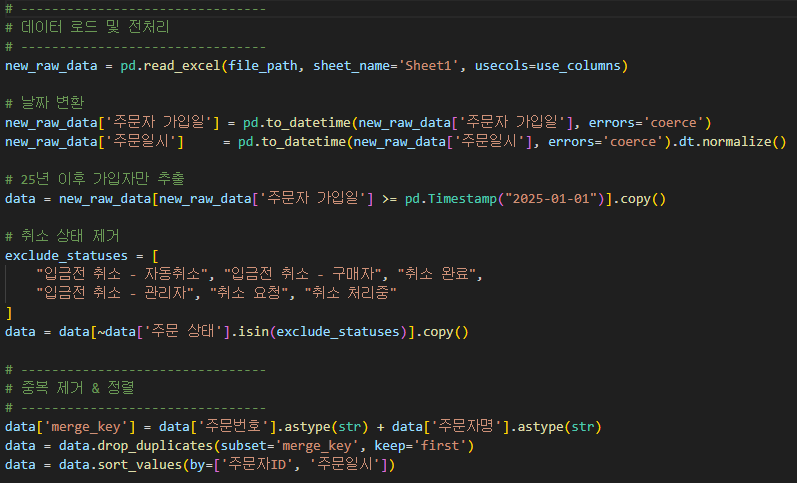Click the '주문번호' column string
This screenshot has height=483, width=797.
tap(233, 427)
